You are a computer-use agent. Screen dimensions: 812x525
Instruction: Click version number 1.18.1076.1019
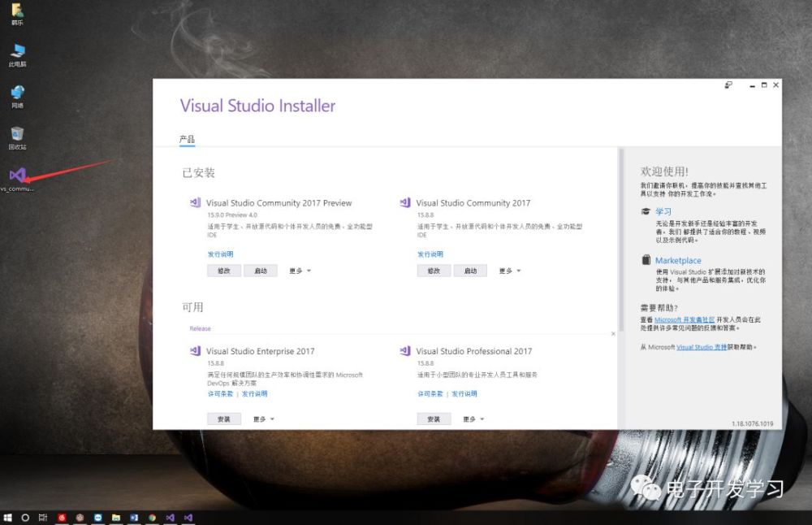[x=752, y=423]
